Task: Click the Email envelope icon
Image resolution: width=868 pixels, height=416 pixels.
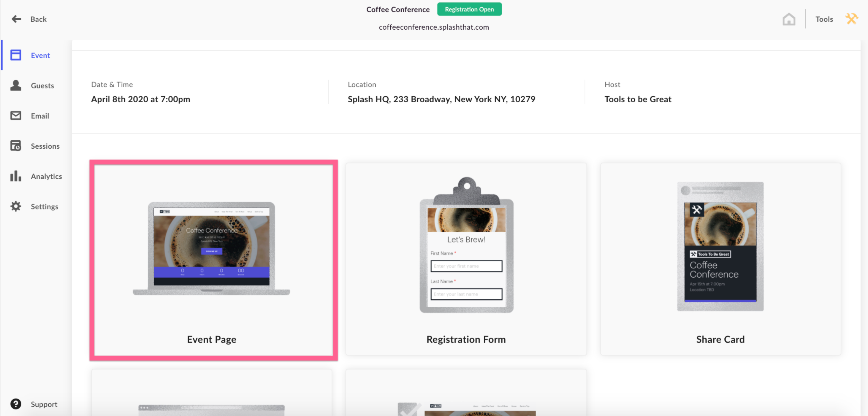Action: click(x=16, y=116)
